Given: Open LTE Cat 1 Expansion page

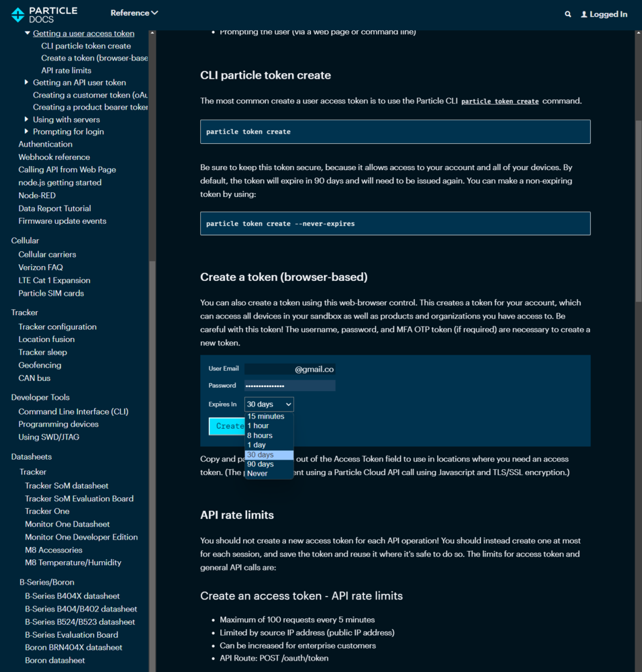Looking at the screenshot, I should pyautogui.click(x=54, y=280).
